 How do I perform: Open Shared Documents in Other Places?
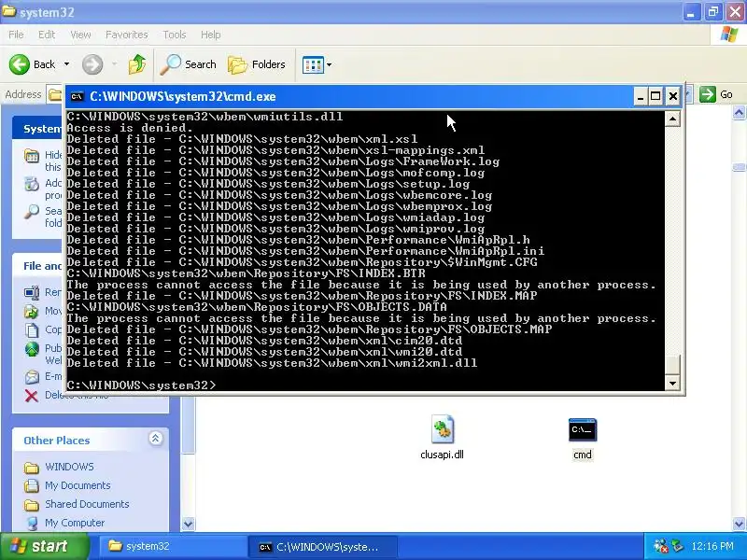tap(87, 504)
